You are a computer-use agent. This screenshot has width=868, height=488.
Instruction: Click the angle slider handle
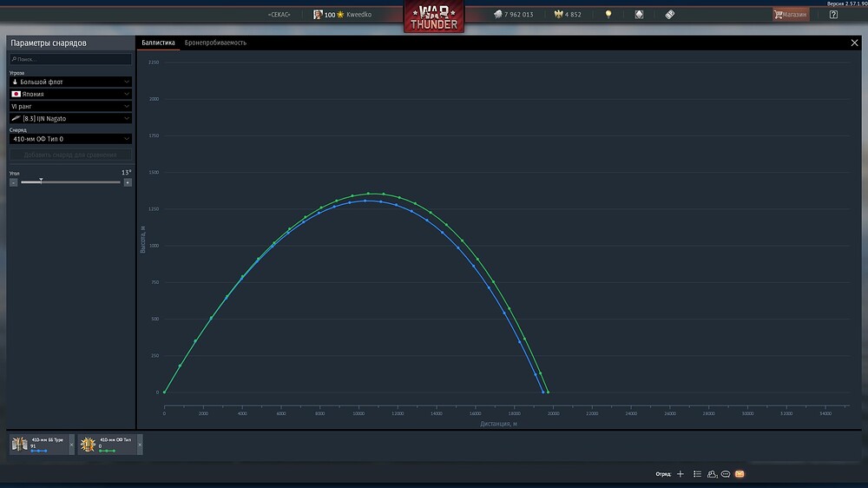pyautogui.click(x=41, y=181)
